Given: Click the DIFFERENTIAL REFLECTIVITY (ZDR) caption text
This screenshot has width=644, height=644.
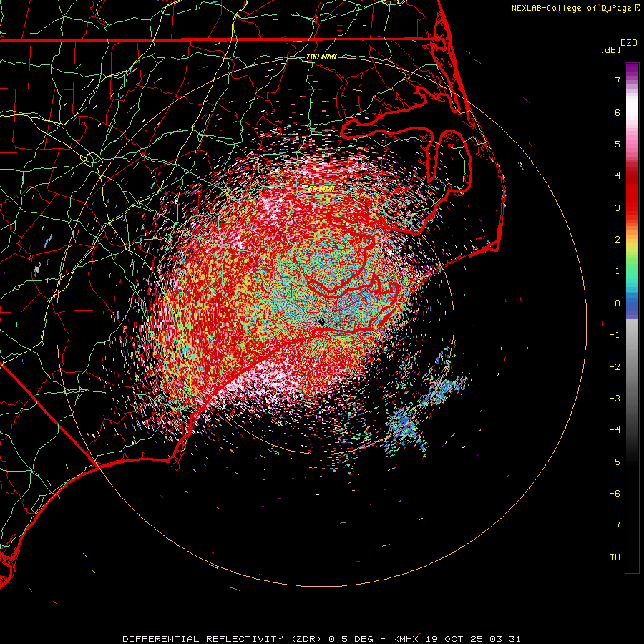Looking at the screenshot, I should [223, 639].
